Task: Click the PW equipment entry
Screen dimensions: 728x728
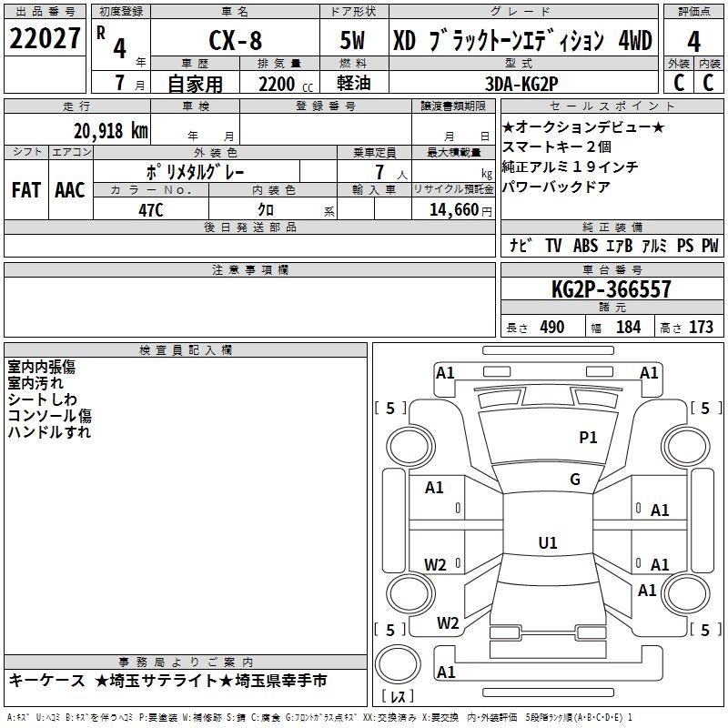Action: (710, 245)
